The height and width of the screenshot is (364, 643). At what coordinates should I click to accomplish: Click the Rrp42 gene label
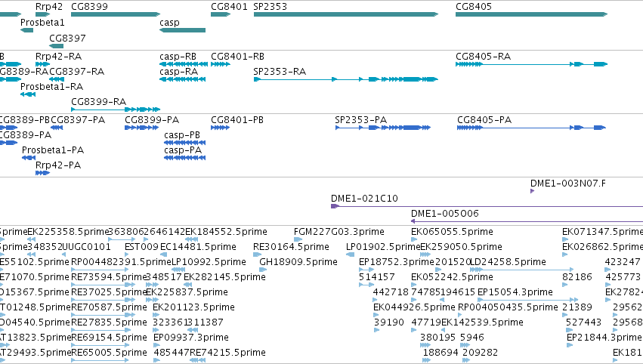pos(49,7)
